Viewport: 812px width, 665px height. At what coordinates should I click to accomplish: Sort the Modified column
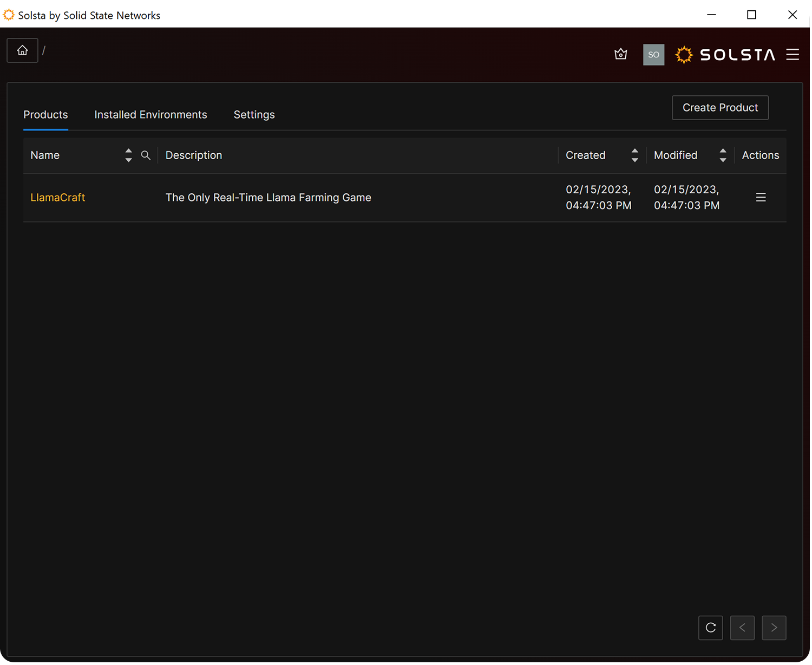pyautogui.click(x=724, y=156)
